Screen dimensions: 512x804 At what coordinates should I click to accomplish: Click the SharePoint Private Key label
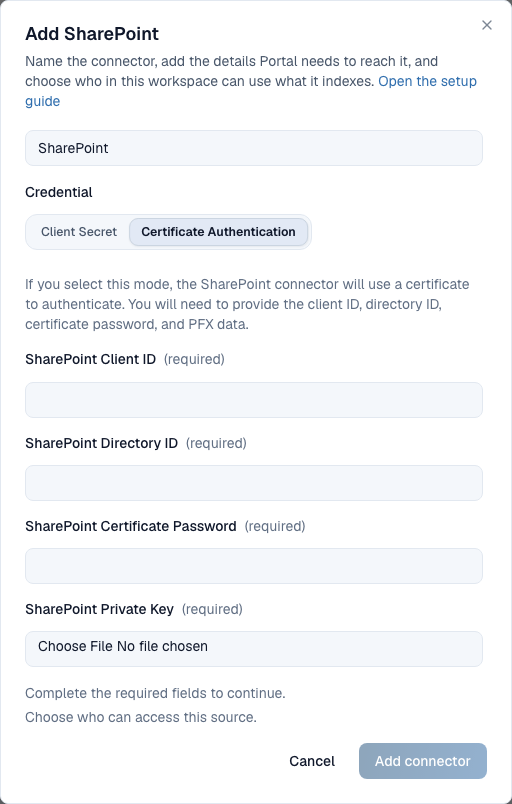coord(99,609)
